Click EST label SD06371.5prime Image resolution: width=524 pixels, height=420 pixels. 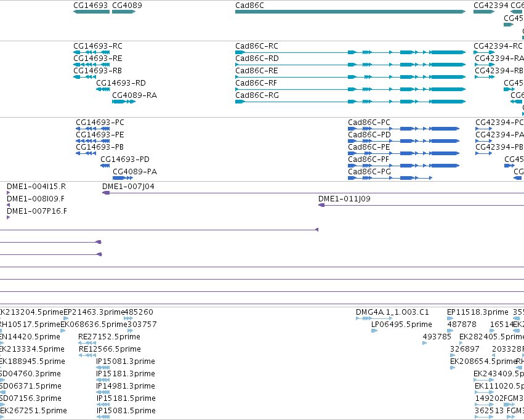31,387
